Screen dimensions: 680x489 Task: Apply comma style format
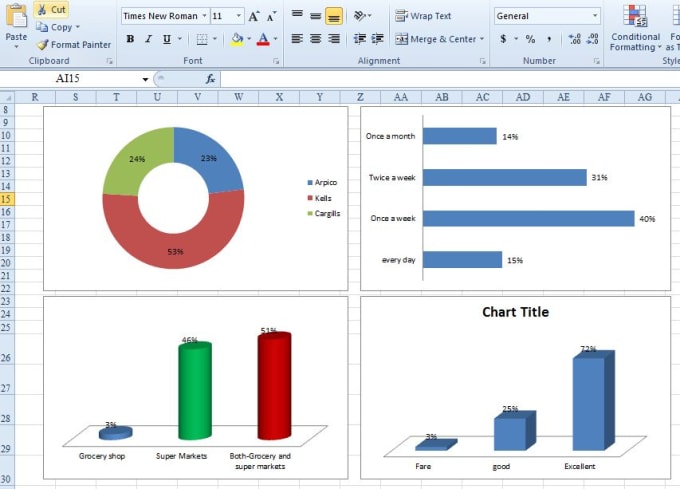[549, 39]
